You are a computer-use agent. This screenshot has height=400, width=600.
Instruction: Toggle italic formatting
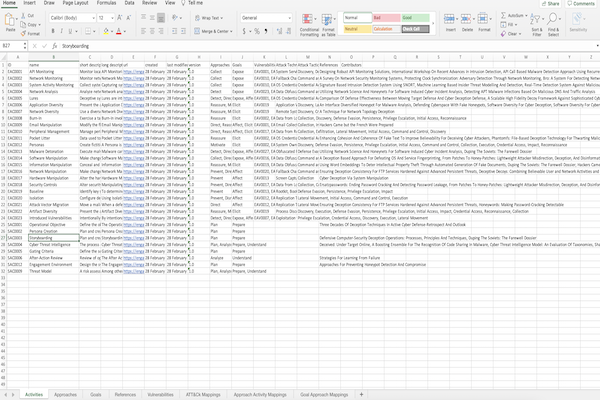61,31
